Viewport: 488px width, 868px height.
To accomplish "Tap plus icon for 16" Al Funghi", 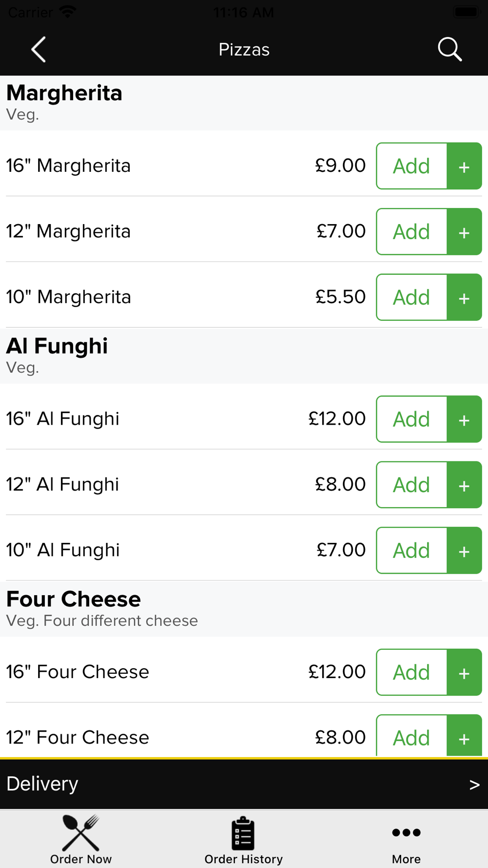I will point(464,419).
